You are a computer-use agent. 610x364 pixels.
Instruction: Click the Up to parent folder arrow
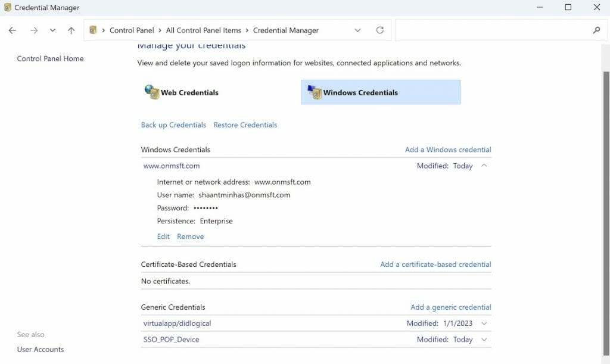[x=71, y=30]
